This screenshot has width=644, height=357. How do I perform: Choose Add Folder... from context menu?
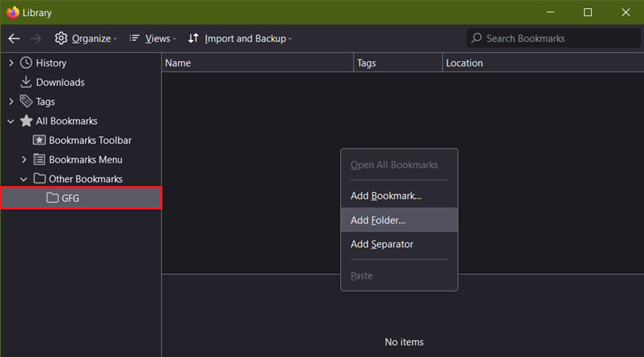399,220
